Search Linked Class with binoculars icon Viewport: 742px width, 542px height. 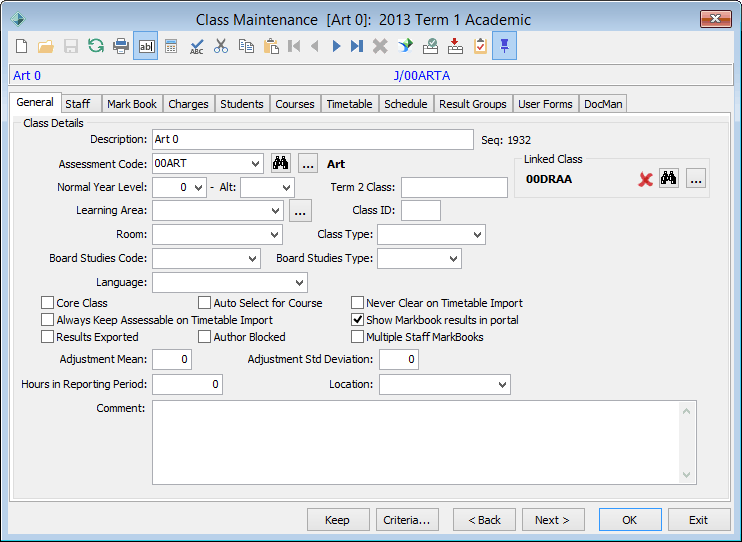click(669, 178)
